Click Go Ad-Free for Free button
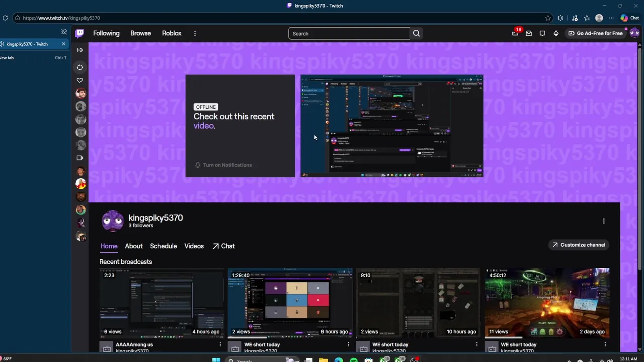The height and width of the screenshot is (362, 644). (595, 33)
